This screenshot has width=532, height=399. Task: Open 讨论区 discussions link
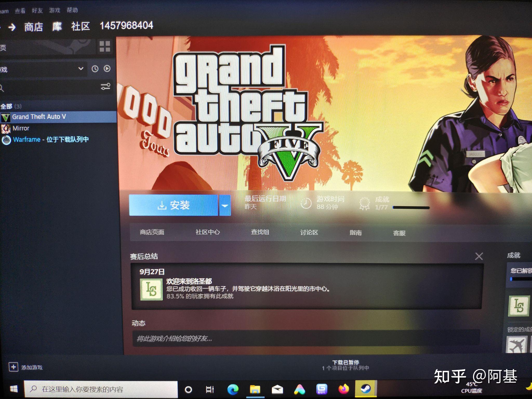pos(309,232)
